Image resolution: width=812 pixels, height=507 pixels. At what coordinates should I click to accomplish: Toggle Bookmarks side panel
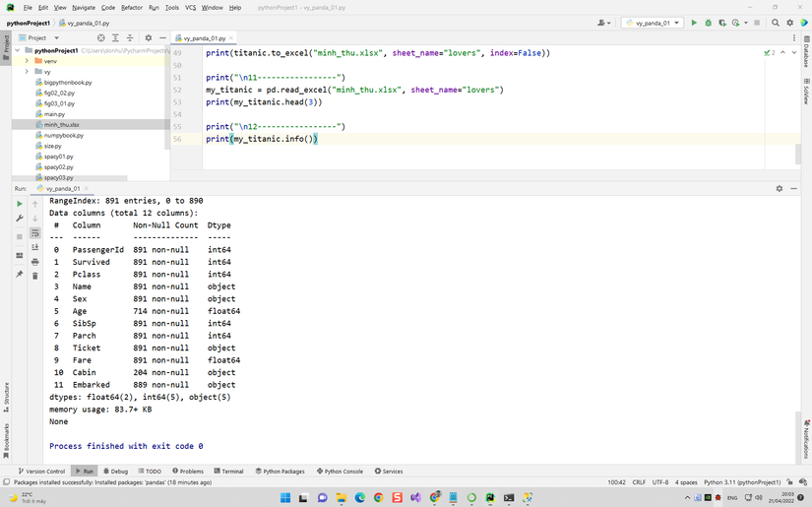click(x=6, y=441)
